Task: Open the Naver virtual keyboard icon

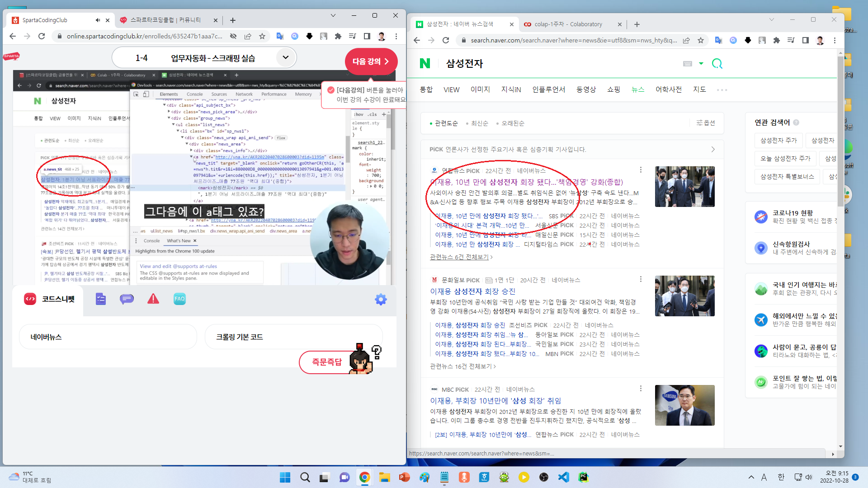Action: tap(688, 64)
